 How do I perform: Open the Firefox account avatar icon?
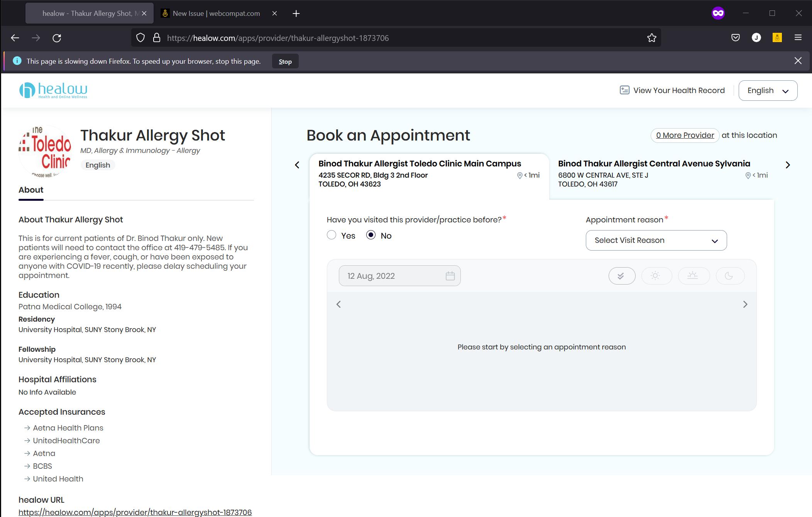(x=756, y=37)
